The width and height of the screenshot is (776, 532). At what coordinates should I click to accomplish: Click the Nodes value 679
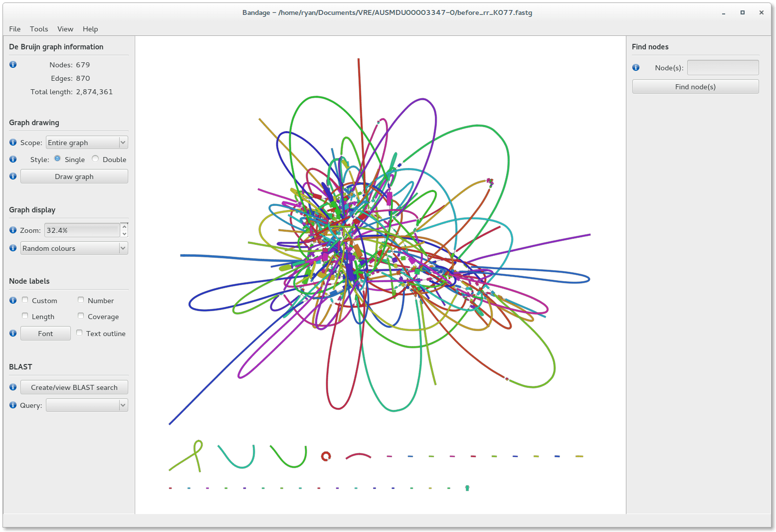coord(83,65)
